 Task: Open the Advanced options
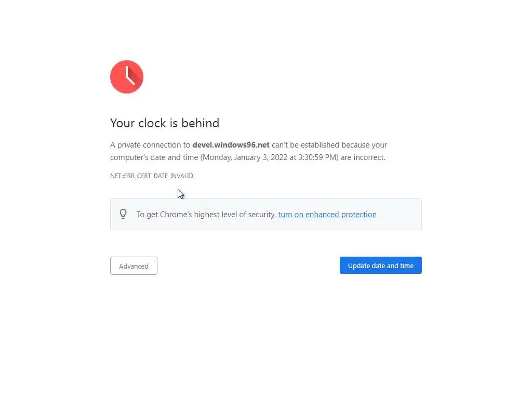(134, 266)
